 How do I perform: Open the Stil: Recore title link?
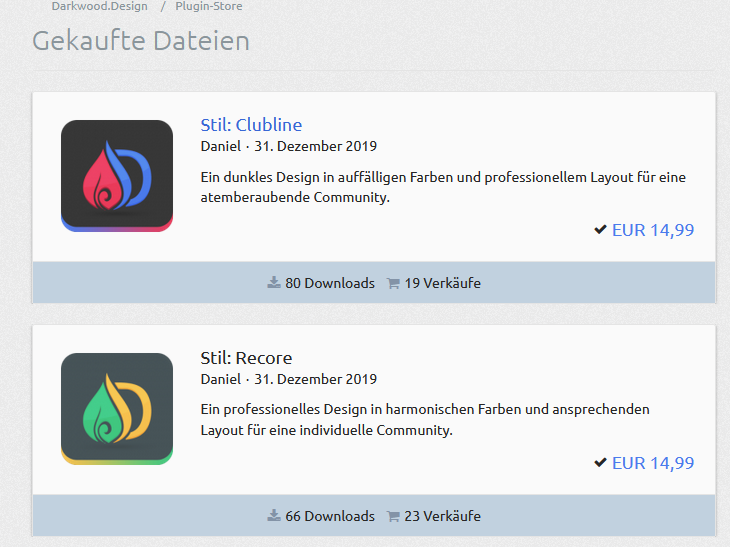click(246, 358)
